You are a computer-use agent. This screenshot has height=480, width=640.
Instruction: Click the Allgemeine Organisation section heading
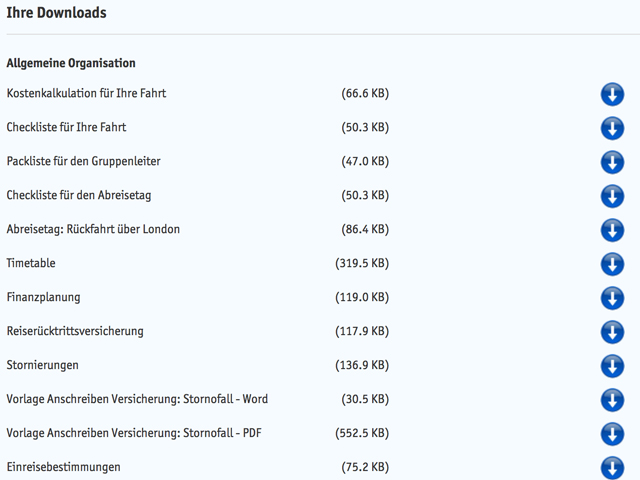(71, 63)
